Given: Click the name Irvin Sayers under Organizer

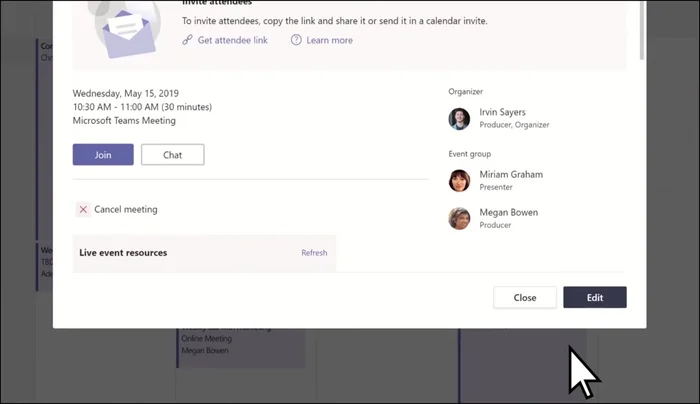Looking at the screenshot, I should click(502, 112).
